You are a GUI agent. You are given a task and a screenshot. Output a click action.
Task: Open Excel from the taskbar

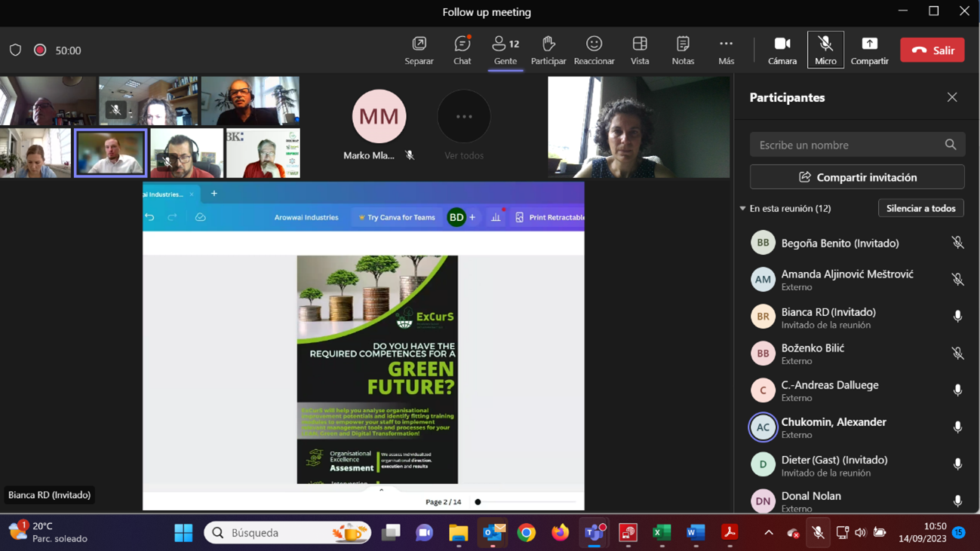[662, 533]
